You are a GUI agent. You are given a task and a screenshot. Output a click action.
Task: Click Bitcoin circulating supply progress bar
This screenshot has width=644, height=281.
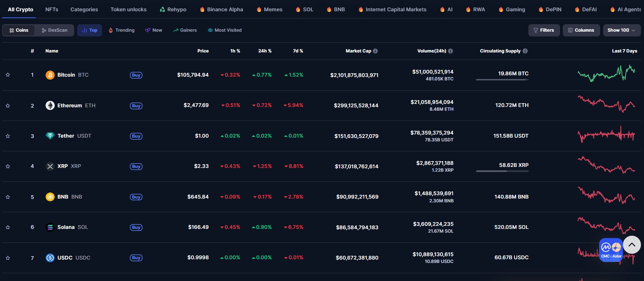[502, 80]
